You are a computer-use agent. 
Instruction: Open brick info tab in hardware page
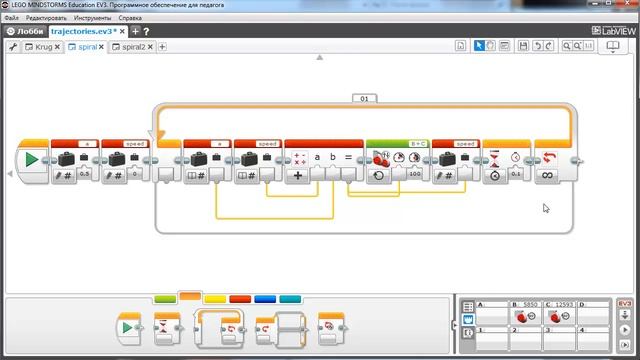tap(468, 306)
